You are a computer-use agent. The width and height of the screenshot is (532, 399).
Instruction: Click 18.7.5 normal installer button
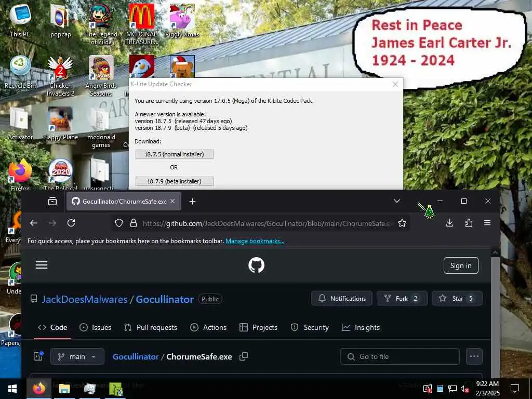pyautogui.click(x=175, y=154)
